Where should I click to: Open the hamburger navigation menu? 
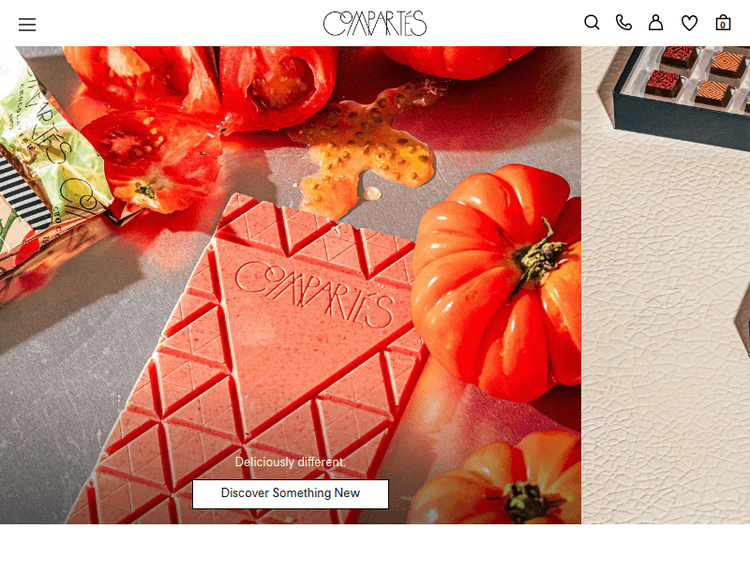tap(27, 24)
